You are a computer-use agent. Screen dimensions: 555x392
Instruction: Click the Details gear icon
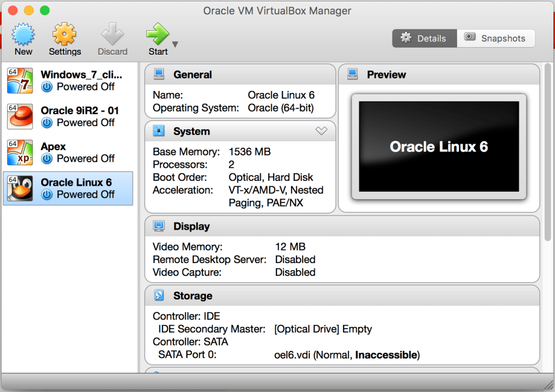[406, 37]
